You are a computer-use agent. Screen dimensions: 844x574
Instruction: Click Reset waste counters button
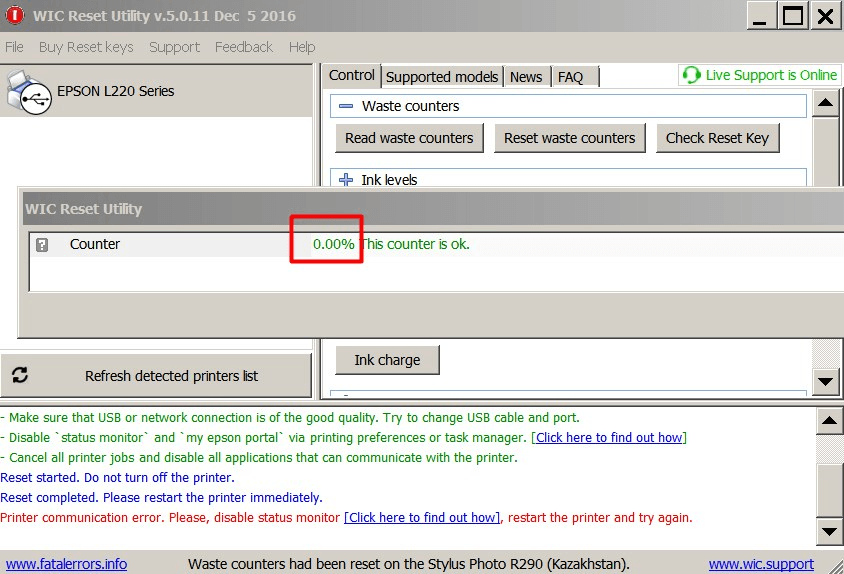569,138
